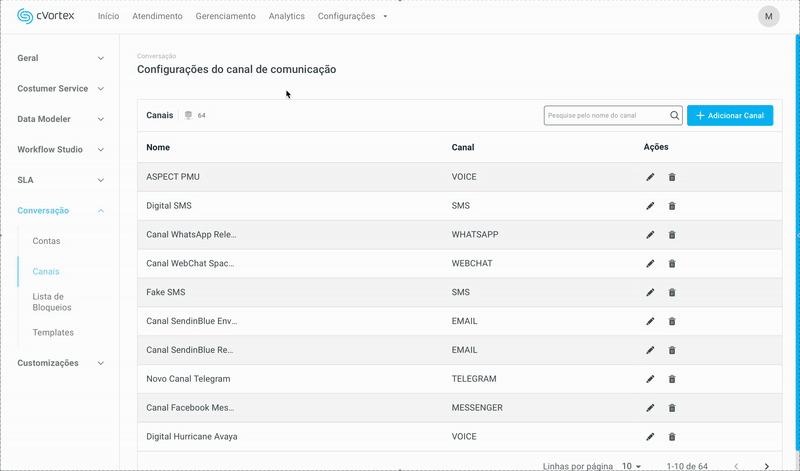Viewport: 800px width, 471px height.
Task: Click the Nome column header
Action: [x=158, y=147]
